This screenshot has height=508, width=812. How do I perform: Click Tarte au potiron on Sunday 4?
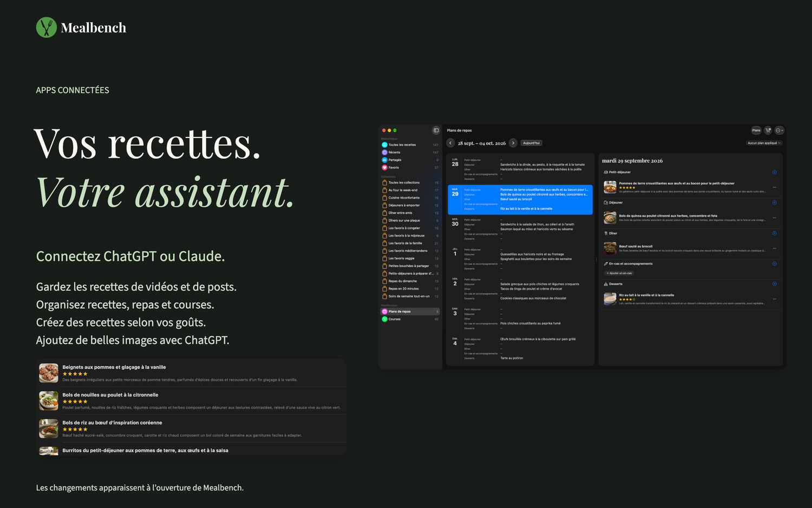click(512, 358)
